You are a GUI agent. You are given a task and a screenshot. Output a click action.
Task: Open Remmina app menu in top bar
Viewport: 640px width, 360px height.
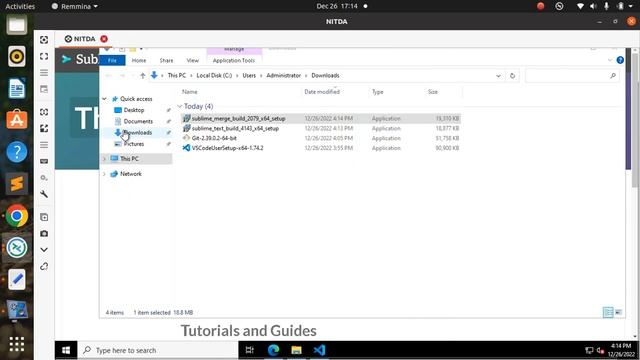75,6
